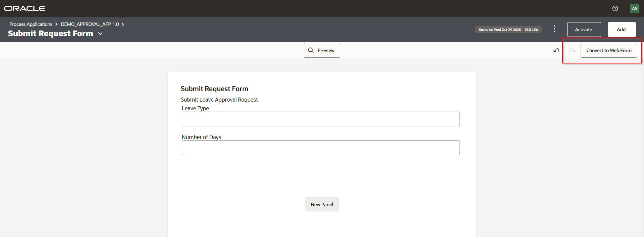
Task: Click the redo arrow icon
Action: pyautogui.click(x=573, y=50)
